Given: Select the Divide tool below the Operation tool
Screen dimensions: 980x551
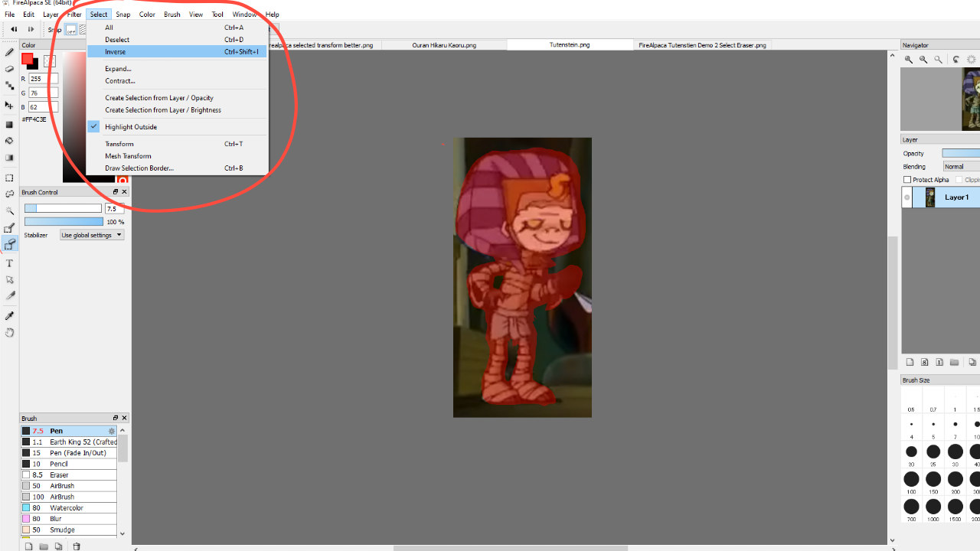Looking at the screenshot, I should tap(9, 295).
